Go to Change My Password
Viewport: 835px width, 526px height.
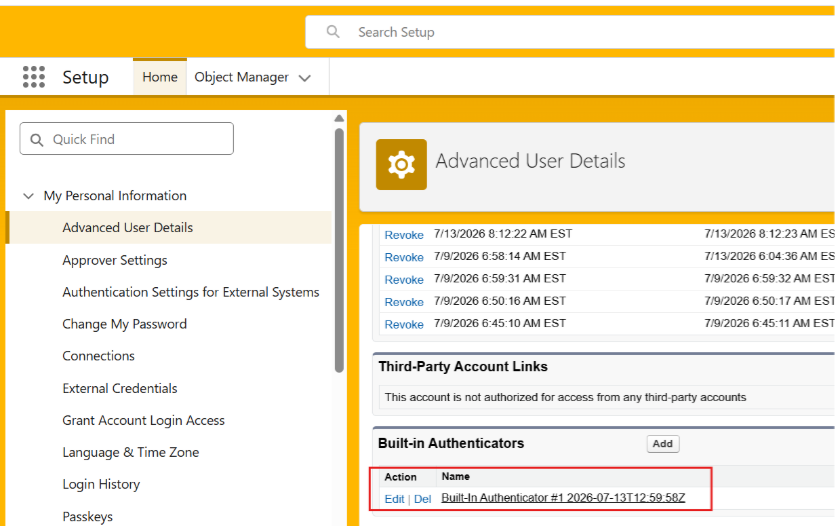(124, 324)
